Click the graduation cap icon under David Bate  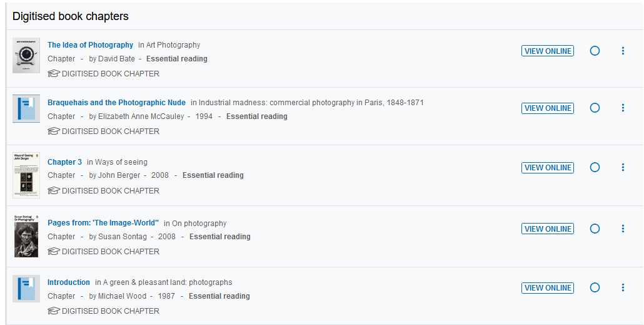54,73
